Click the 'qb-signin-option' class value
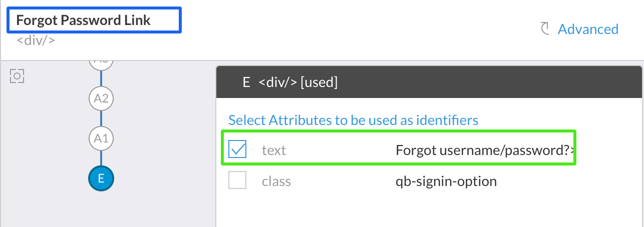This screenshot has height=227, width=644. click(x=446, y=181)
